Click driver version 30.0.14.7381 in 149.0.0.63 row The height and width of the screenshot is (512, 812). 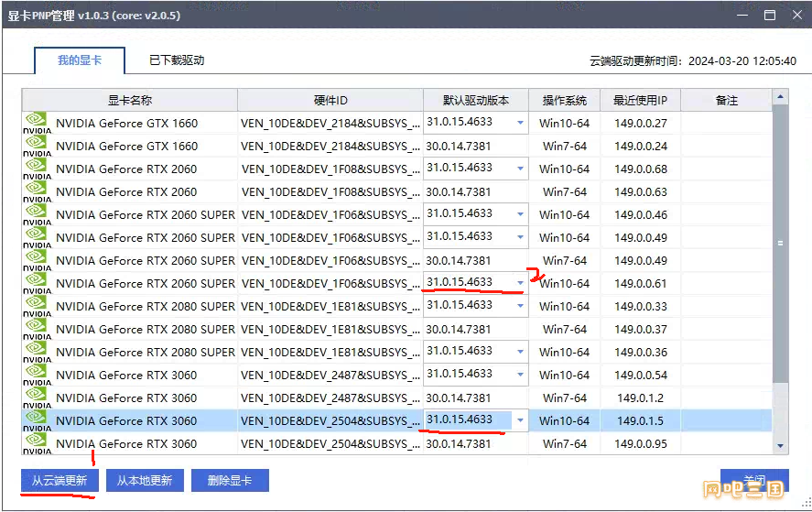pyautogui.click(x=459, y=191)
